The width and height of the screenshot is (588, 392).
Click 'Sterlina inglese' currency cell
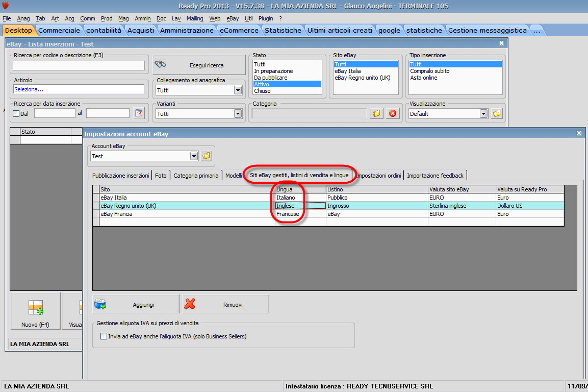[462, 206]
